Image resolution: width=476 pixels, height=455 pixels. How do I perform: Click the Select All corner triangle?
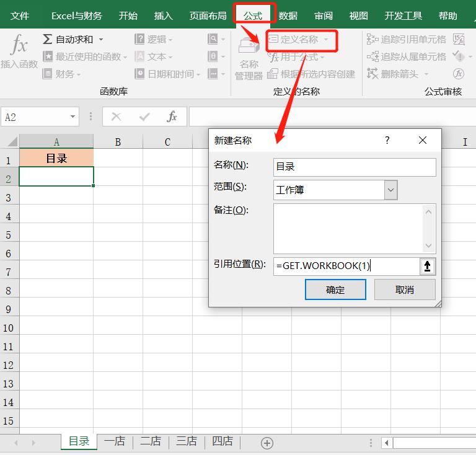[12, 142]
